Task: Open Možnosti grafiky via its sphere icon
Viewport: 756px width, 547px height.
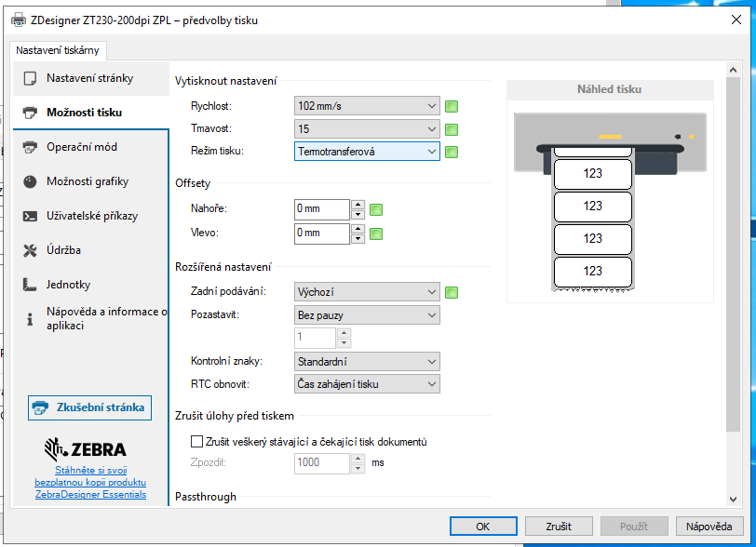Action: click(x=30, y=181)
